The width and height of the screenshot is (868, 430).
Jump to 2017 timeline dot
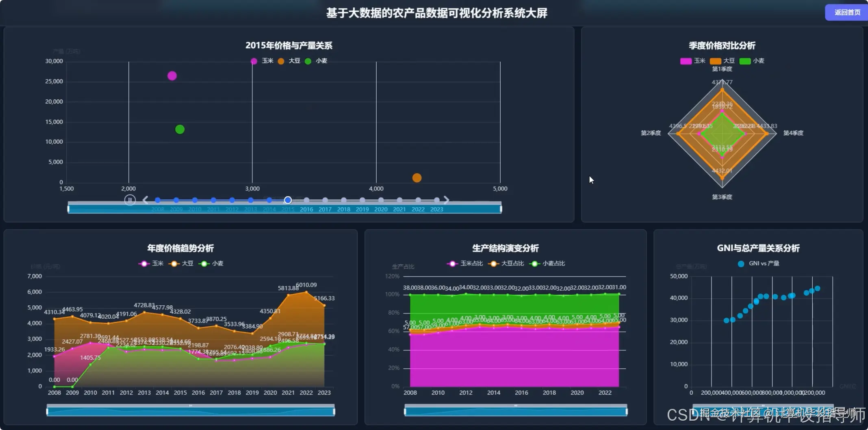[325, 200]
